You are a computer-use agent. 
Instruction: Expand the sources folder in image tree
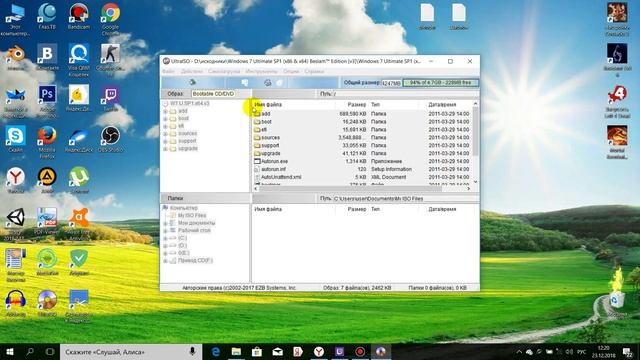click(165, 134)
